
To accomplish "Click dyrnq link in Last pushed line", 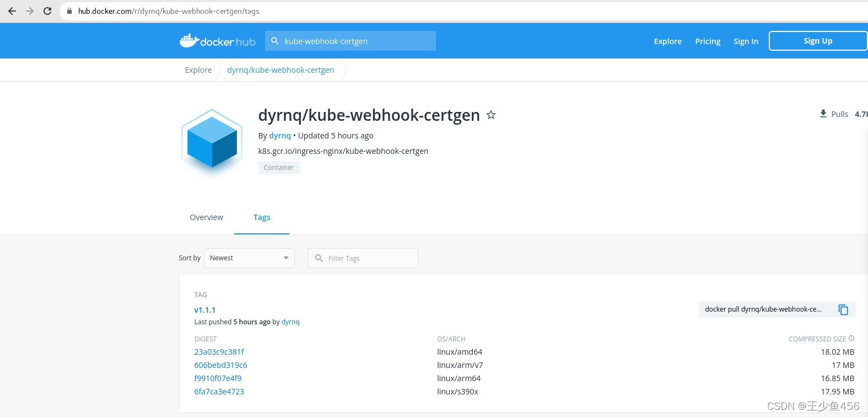I will coord(290,322).
